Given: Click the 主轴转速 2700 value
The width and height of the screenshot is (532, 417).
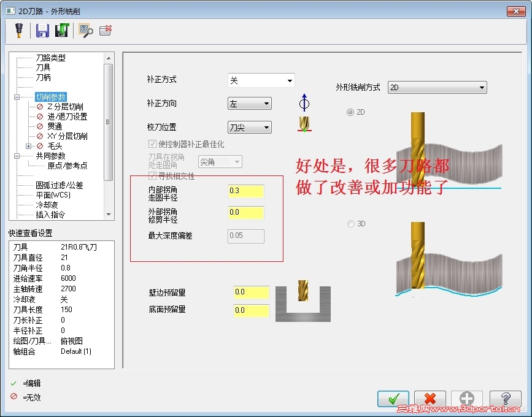Looking at the screenshot, I should [x=68, y=289].
